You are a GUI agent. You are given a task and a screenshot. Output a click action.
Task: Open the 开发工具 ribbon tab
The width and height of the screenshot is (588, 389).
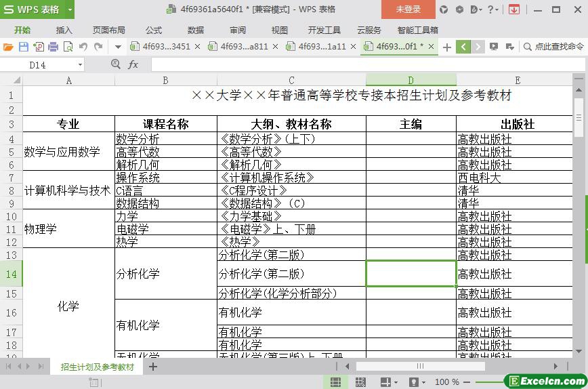324,30
